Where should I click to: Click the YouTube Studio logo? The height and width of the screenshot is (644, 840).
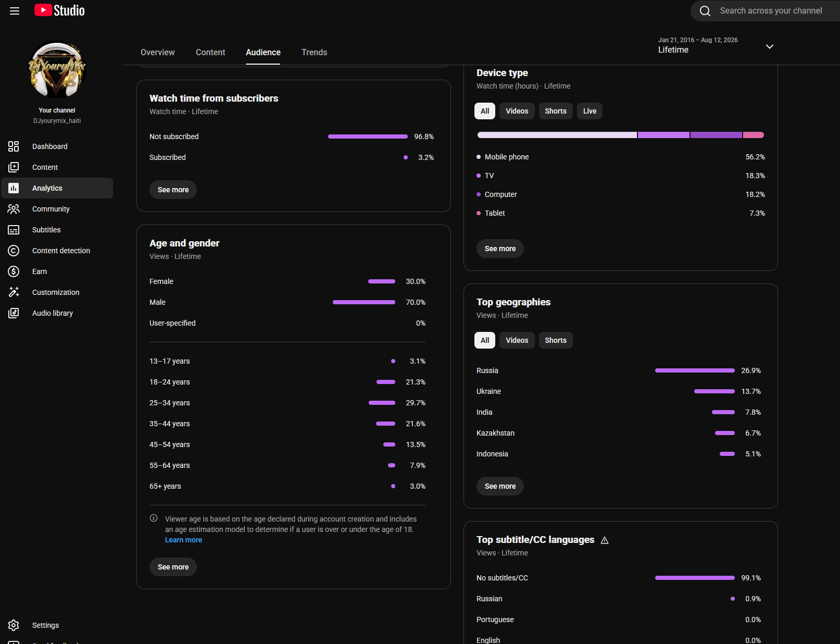59,10
